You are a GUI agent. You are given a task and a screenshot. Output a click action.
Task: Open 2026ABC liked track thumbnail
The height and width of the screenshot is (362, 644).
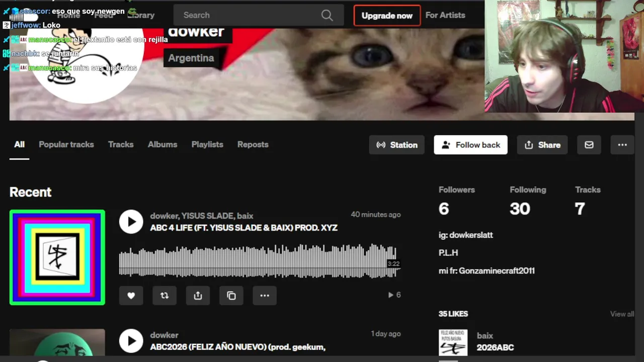click(x=453, y=342)
